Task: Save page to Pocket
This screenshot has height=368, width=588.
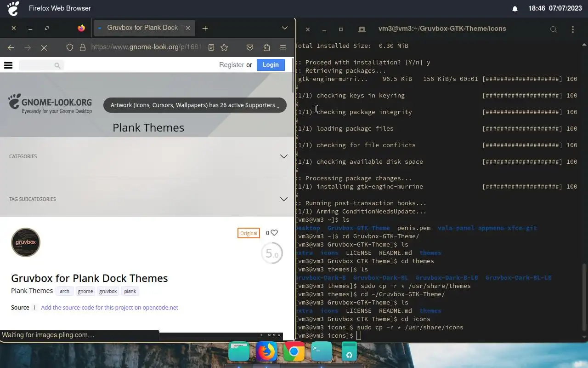Action: coord(250,47)
